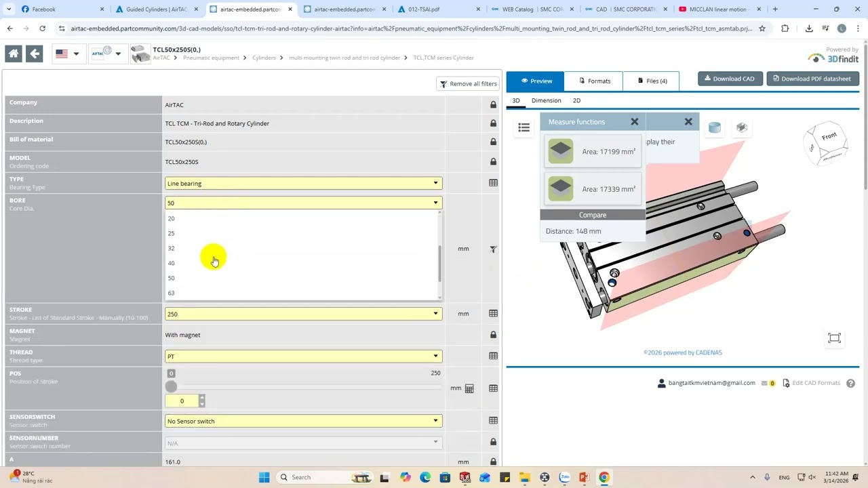Screen dimensions: 868x488
Task: Click the filter icon in BORE row
Action: click(x=493, y=249)
